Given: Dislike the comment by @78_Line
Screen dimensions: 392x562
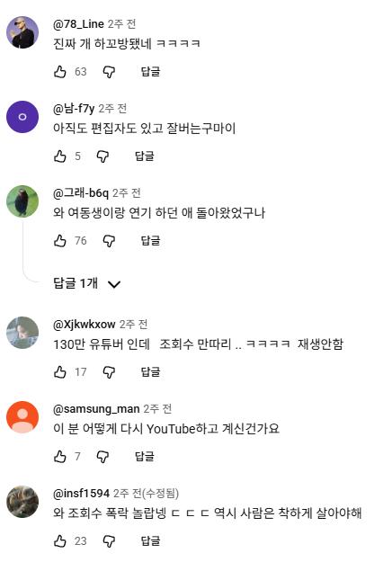Looking at the screenshot, I should tap(109, 72).
